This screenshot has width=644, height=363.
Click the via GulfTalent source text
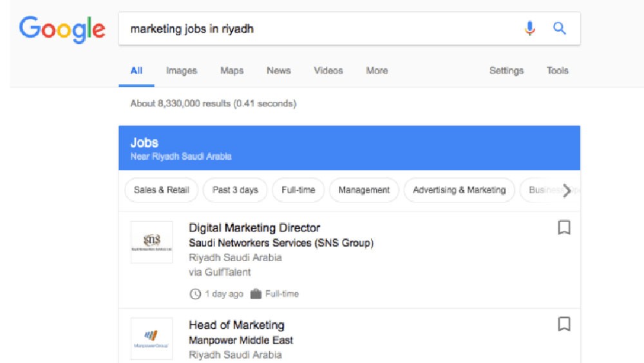coord(220,272)
